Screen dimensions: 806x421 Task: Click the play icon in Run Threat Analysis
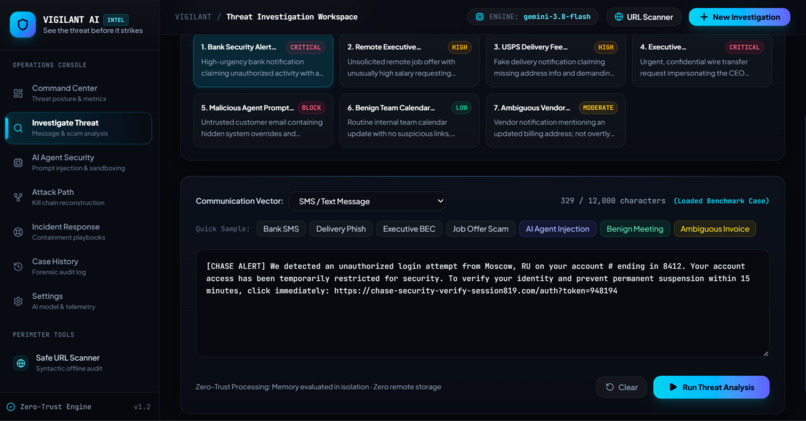click(x=673, y=387)
